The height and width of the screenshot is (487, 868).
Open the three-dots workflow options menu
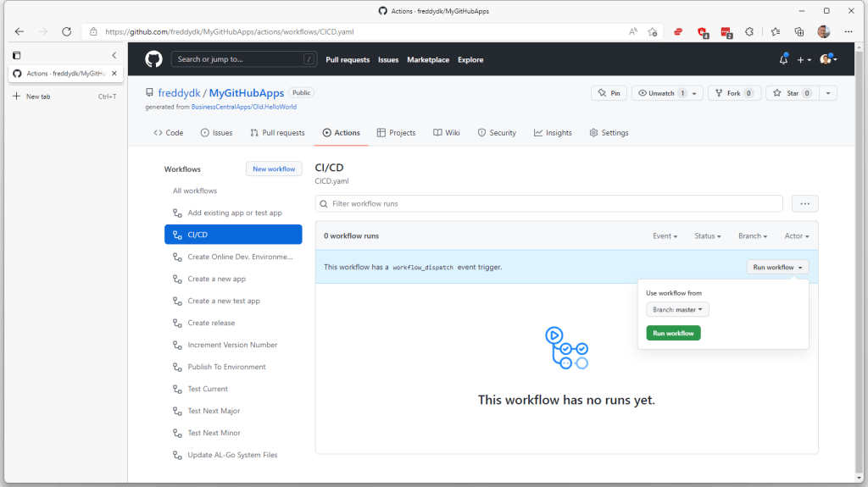(x=804, y=203)
